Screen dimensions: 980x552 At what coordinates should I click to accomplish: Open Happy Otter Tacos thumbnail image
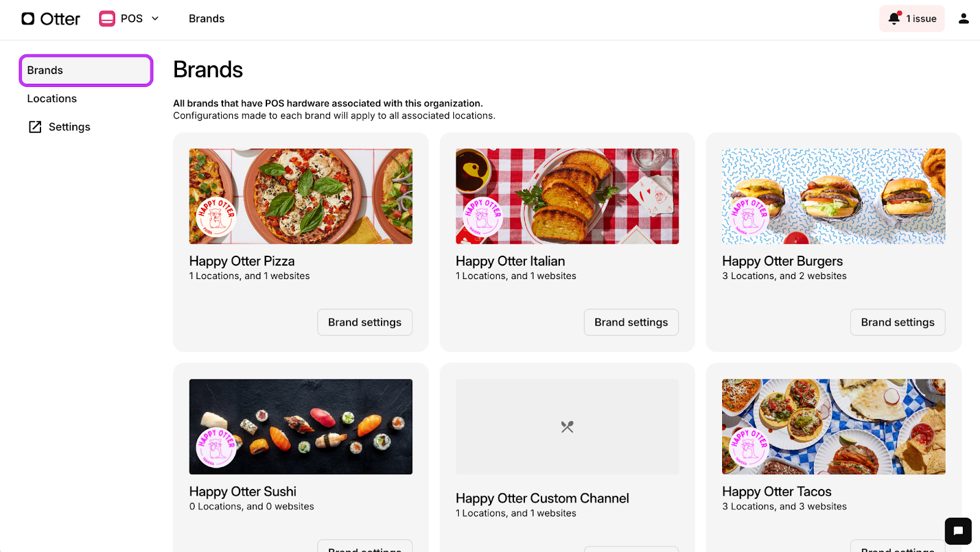click(834, 427)
